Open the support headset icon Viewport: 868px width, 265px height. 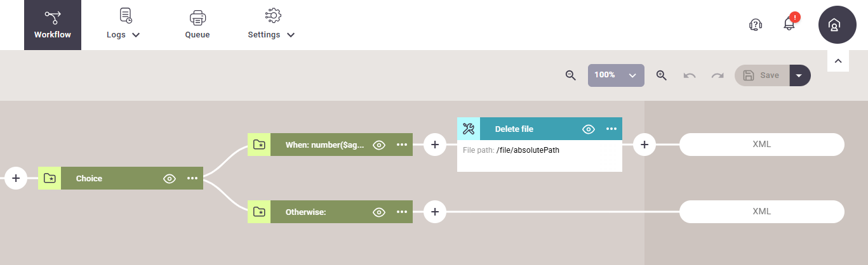click(x=755, y=24)
